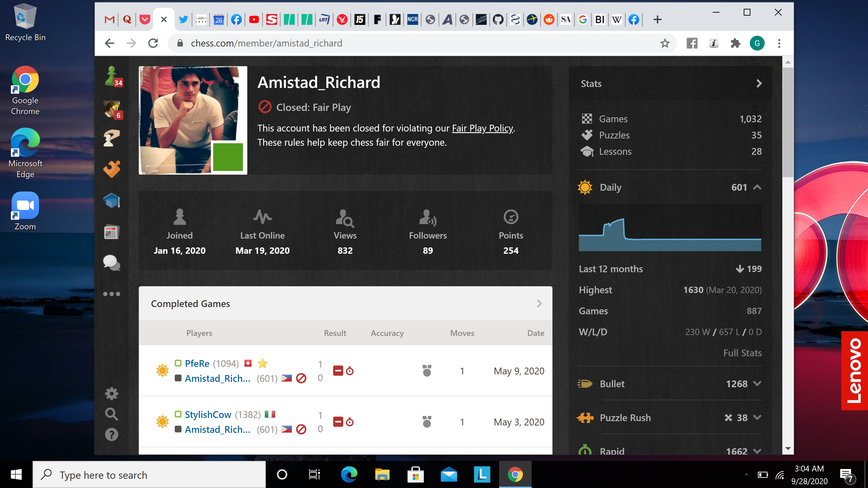Open Amistad_Rich... link in PfeRe game row

point(217,379)
